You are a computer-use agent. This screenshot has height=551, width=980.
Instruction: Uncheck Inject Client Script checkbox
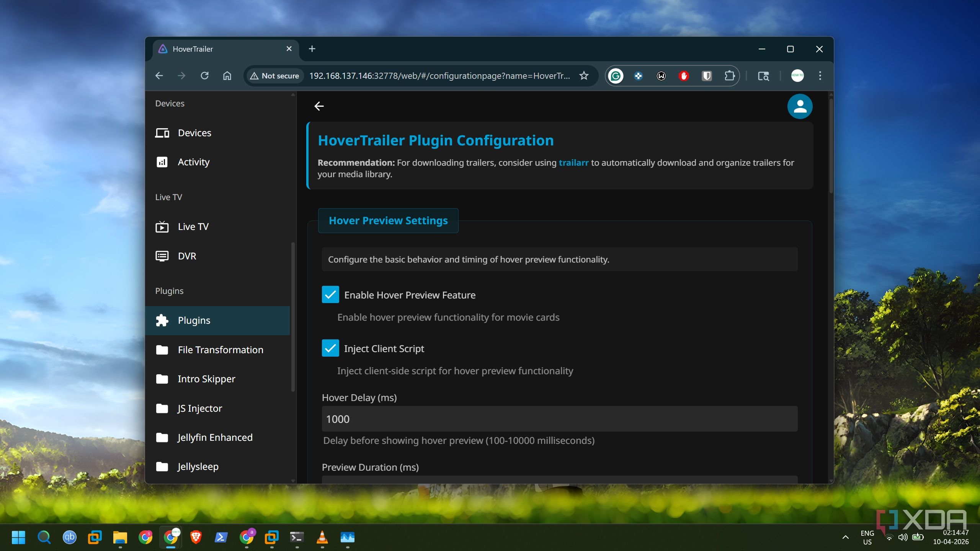pyautogui.click(x=330, y=348)
